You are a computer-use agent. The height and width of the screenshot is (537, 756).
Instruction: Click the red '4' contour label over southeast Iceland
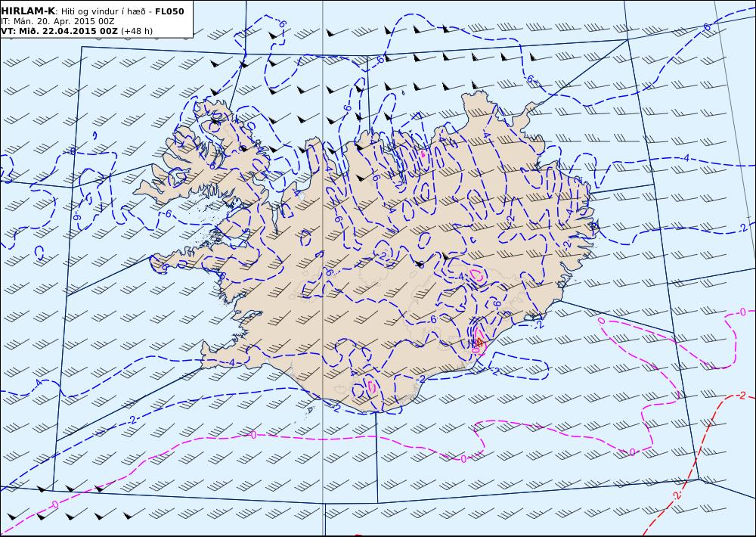click(x=479, y=342)
